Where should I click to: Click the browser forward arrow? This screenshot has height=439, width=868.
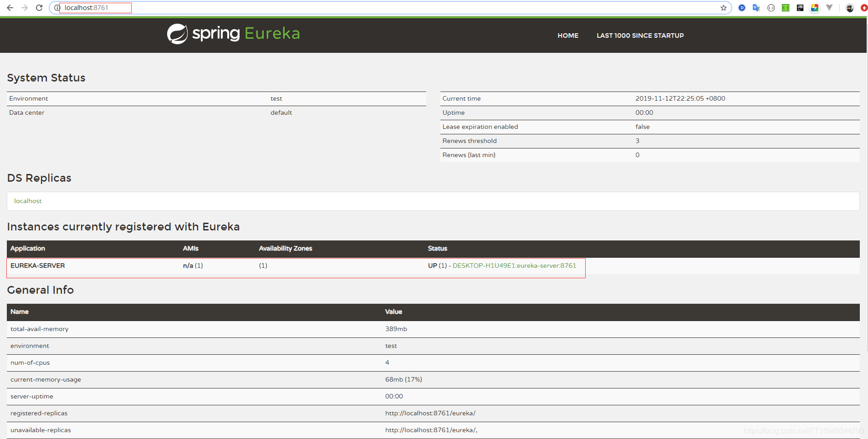click(x=25, y=8)
